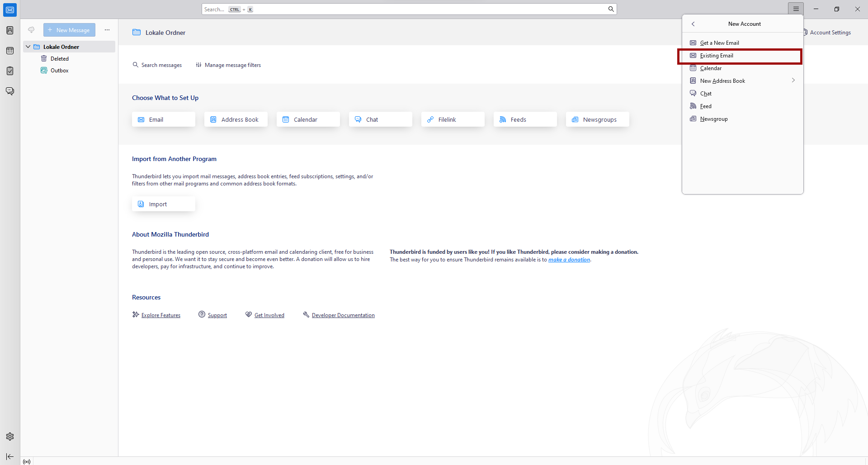
Task: Open the Mail space in sidebar
Action: point(10,10)
